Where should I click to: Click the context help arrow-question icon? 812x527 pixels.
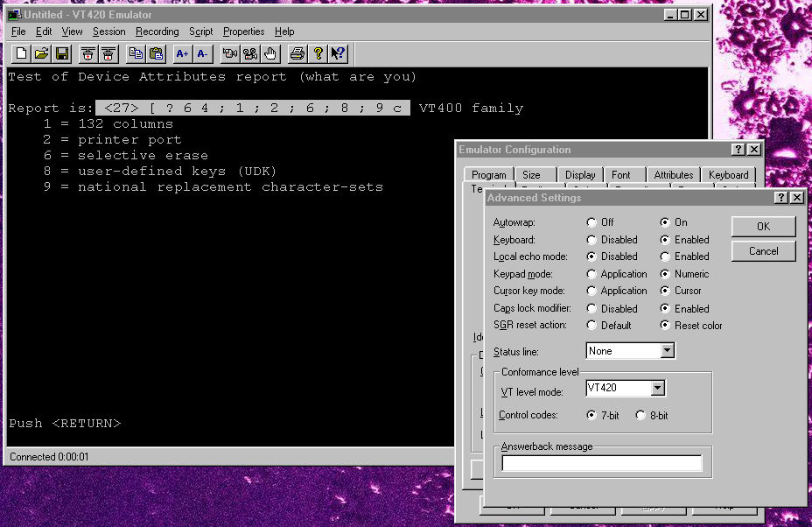click(x=338, y=53)
